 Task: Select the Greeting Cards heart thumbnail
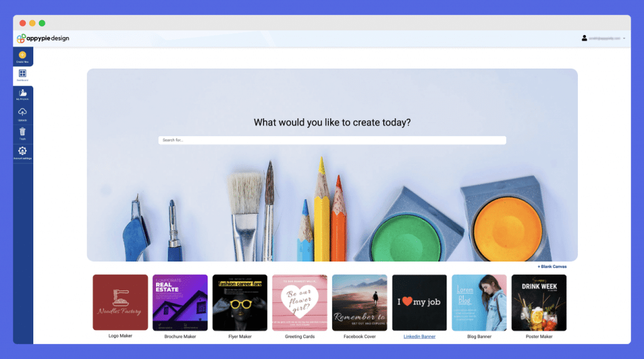[300, 302]
